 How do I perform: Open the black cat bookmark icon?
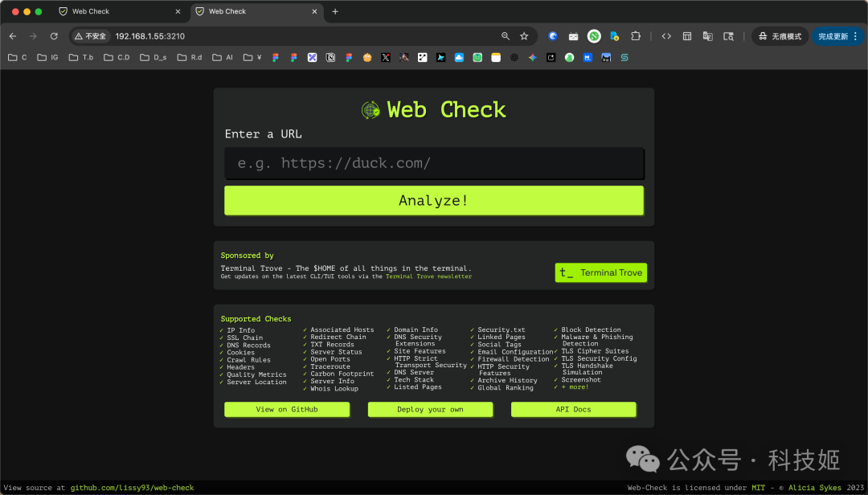[x=606, y=57]
